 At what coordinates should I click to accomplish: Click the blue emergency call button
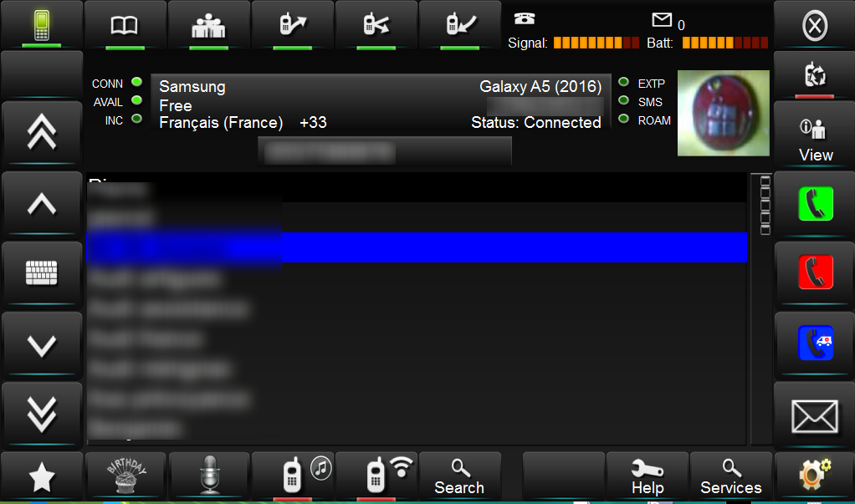pyautogui.click(x=815, y=343)
